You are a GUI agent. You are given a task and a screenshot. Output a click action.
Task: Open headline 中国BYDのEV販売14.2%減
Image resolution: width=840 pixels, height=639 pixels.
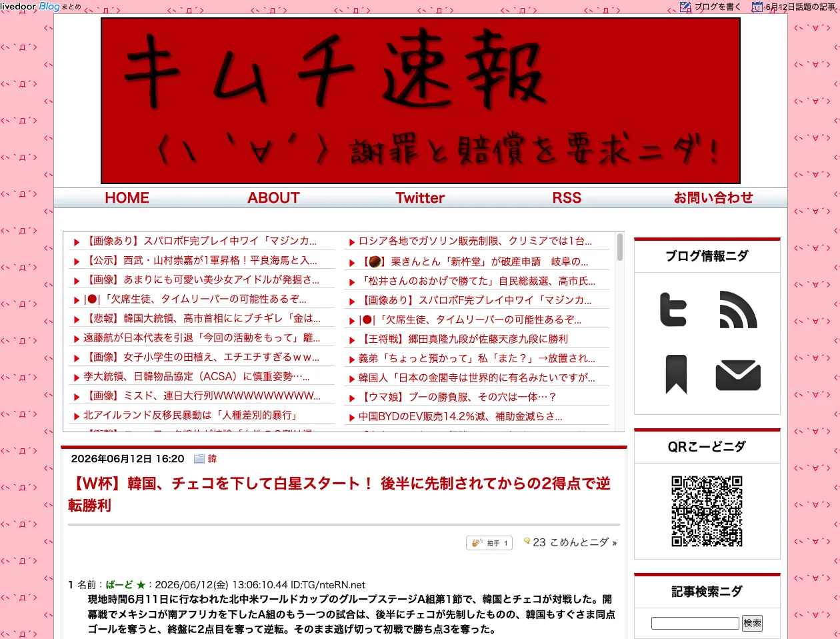[x=461, y=417]
